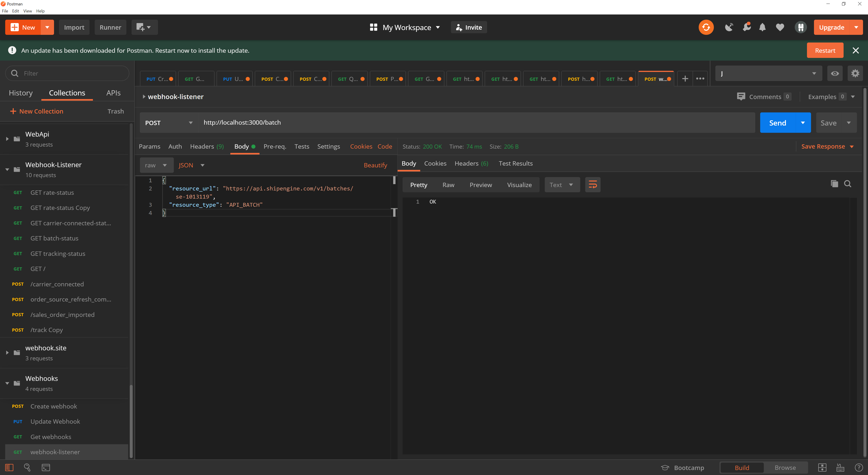This screenshot has height=475, width=868.
Task: Collapse the Webhook-Listener collection
Action: tap(7, 169)
